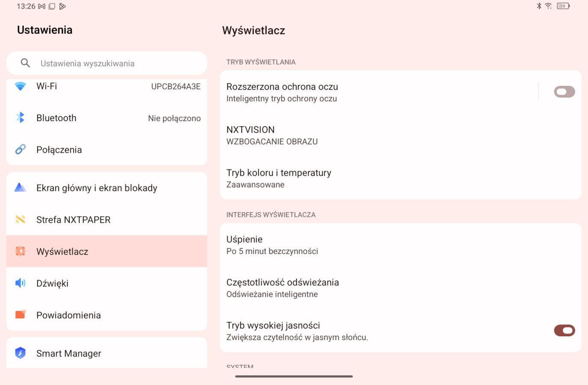Open NXTVISION image enhancement settings
Viewport: 588px width, 385px height.
(401, 135)
